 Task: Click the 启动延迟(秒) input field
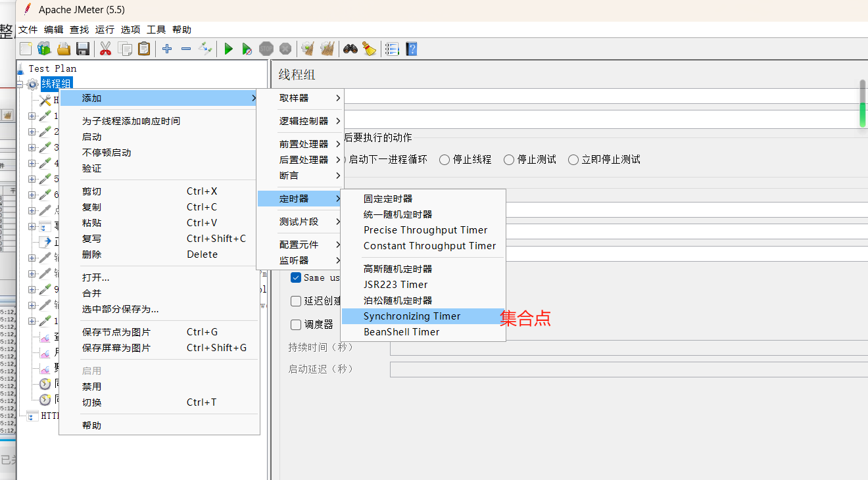(x=629, y=370)
